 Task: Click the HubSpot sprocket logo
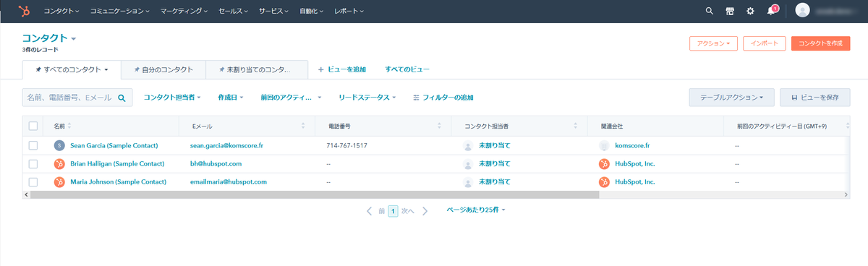point(25,11)
